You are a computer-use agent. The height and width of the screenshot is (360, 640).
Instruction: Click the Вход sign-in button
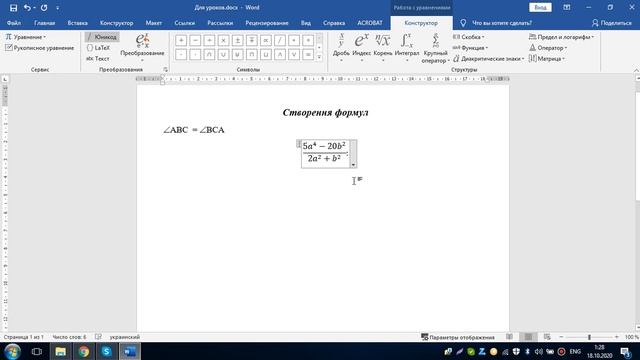[x=540, y=8]
